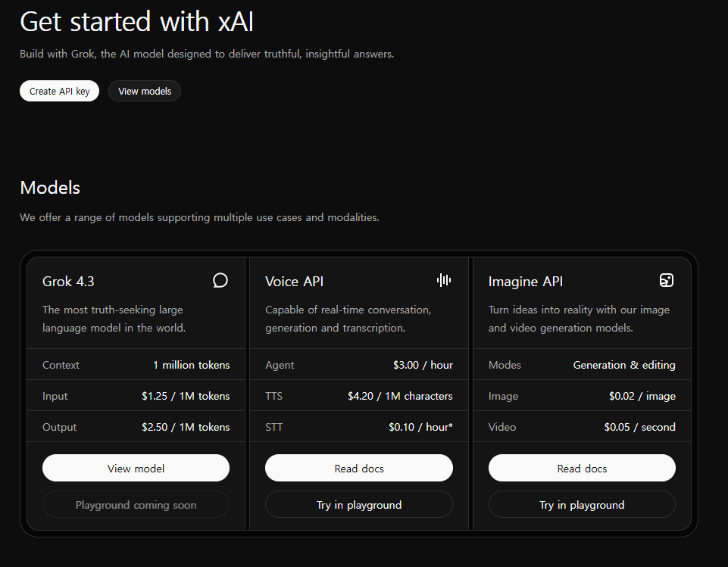The height and width of the screenshot is (567, 728).
Task: Click the Grok 4.3 chat bubble icon
Action: coord(220,280)
